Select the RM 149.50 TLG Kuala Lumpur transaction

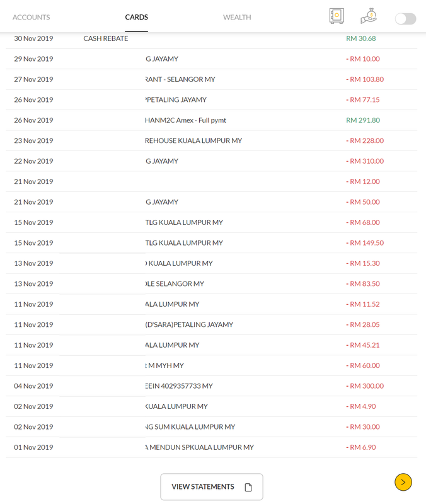point(212,243)
